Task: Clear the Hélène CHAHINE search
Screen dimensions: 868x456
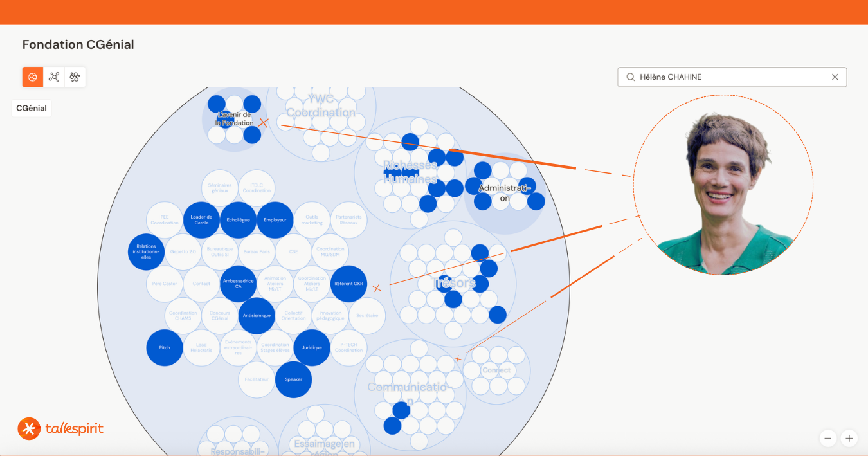Action: (x=835, y=77)
